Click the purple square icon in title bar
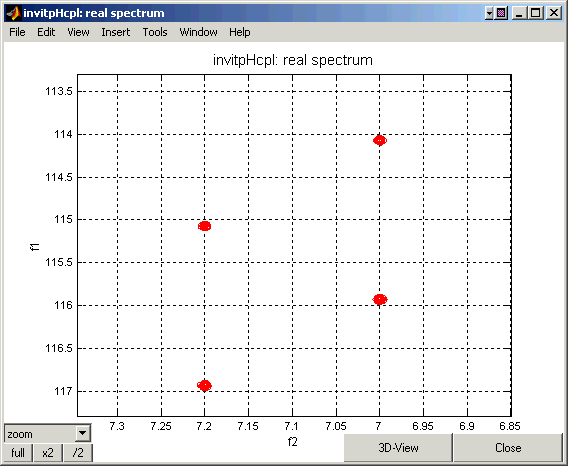The width and height of the screenshot is (568, 466). [x=501, y=14]
